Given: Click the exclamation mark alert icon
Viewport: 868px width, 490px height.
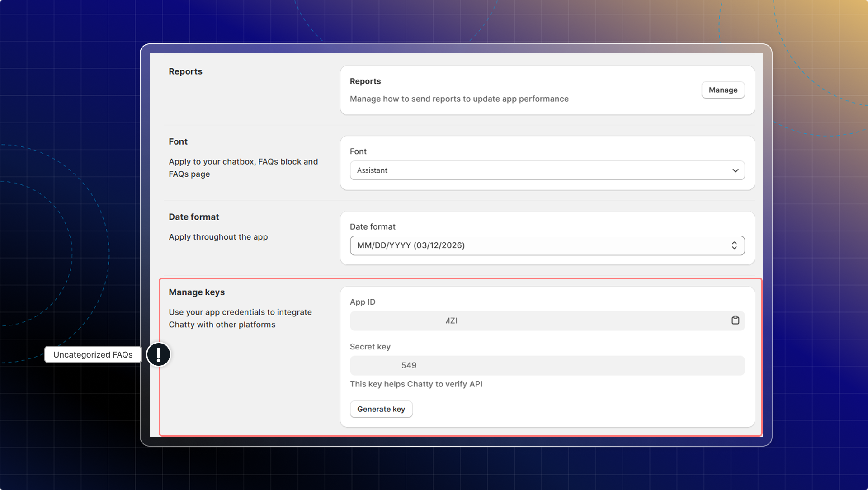Looking at the screenshot, I should pos(159,354).
